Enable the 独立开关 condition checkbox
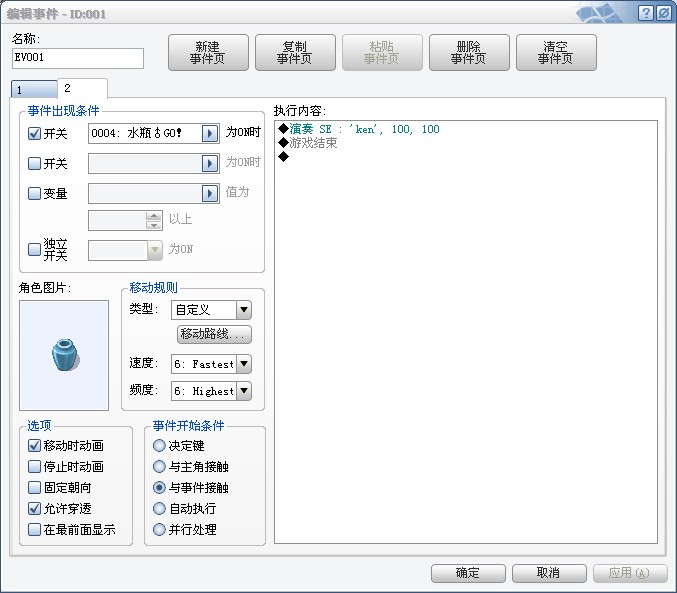Screen dimensions: 677x593 tap(35, 249)
